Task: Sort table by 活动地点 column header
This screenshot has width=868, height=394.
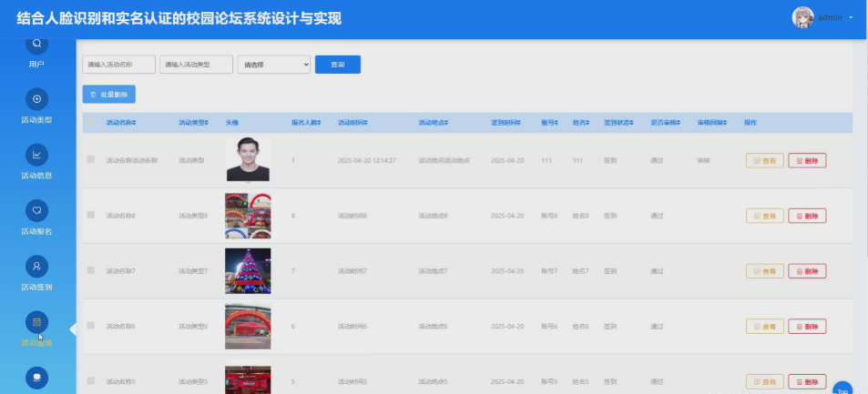Action: pyautogui.click(x=434, y=123)
